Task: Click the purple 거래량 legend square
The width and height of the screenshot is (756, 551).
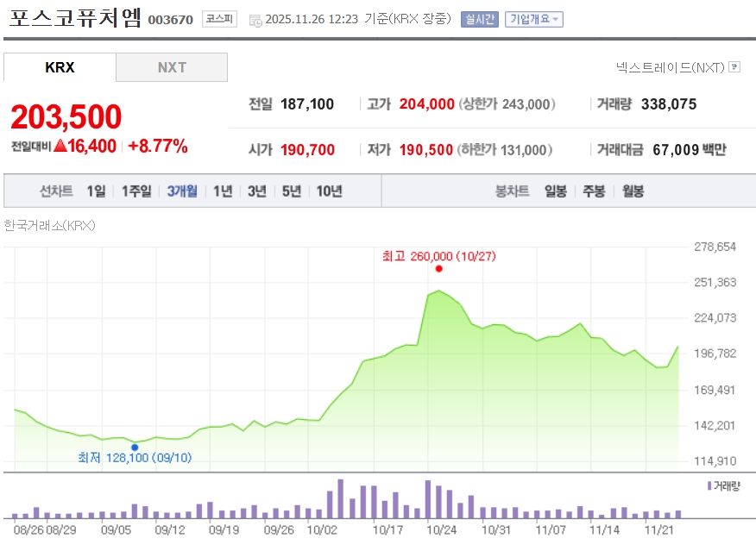Action: point(709,485)
